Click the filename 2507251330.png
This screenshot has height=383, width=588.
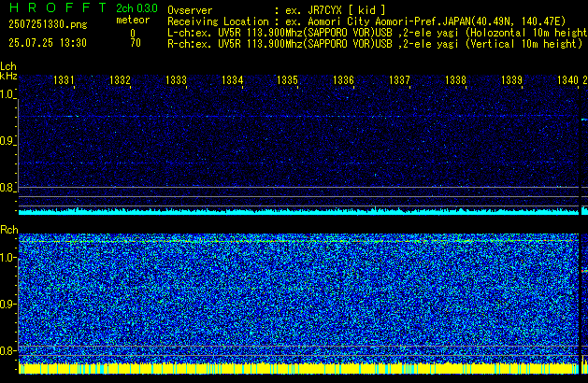(48, 24)
